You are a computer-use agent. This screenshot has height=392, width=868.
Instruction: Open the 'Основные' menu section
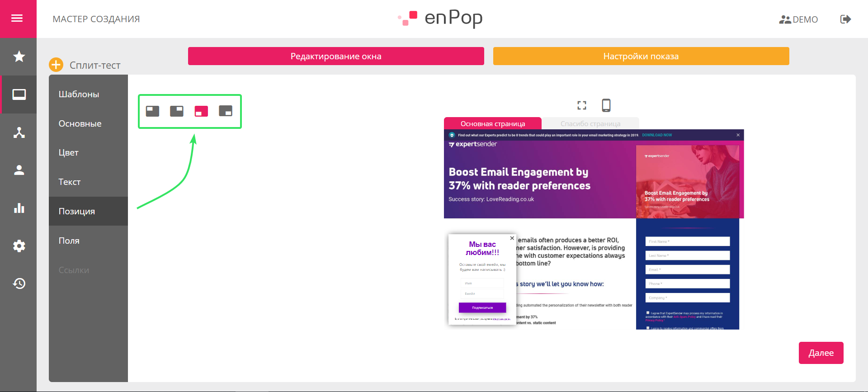[88, 123]
